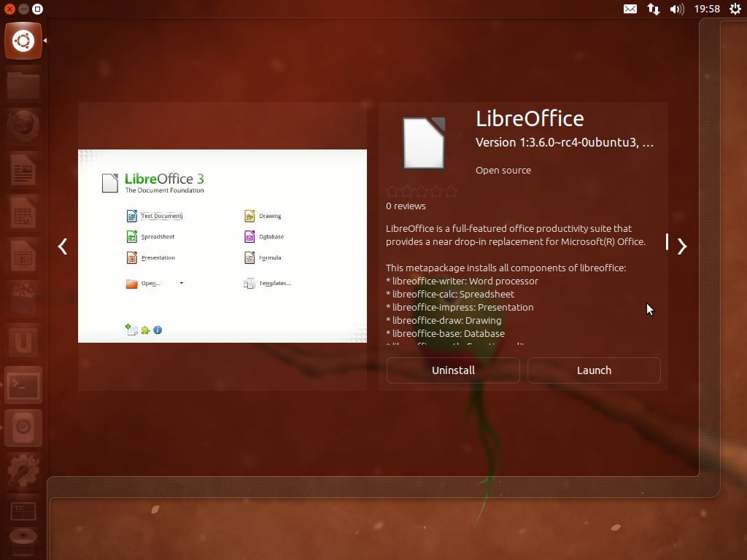This screenshot has height=560, width=747.
Task: Go to the previous preview with left arrow
Action: (63, 246)
